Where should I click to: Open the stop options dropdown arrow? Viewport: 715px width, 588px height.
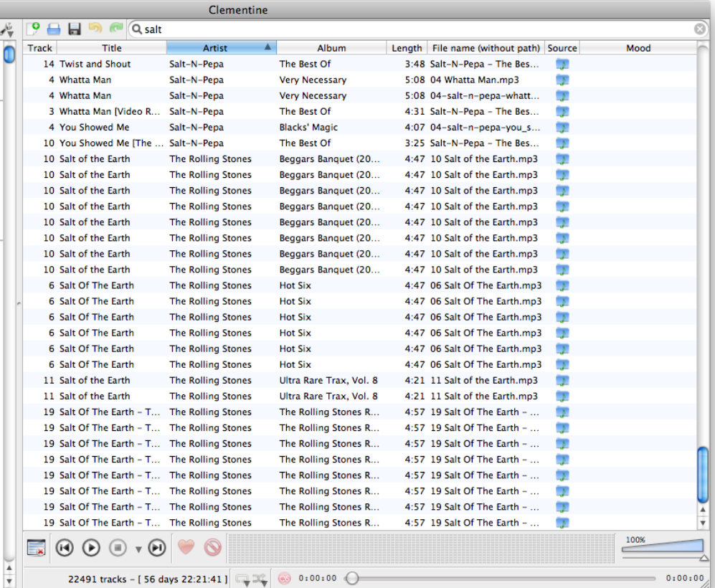138,549
